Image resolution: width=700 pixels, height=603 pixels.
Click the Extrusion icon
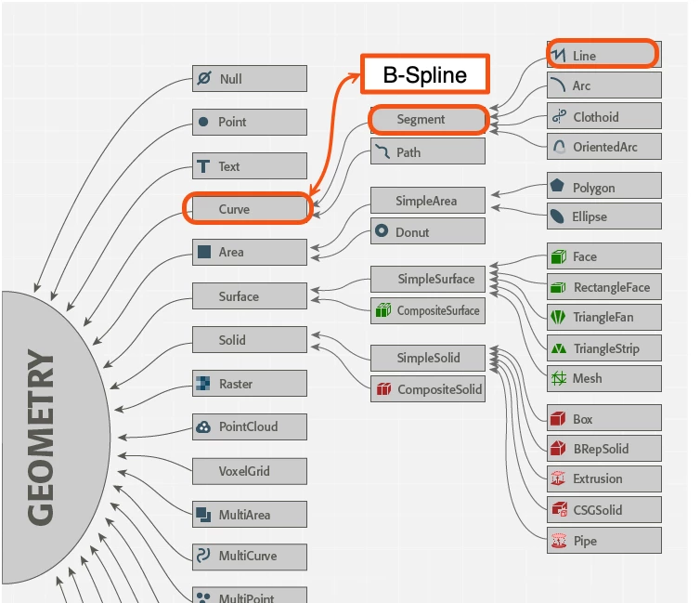558,478
